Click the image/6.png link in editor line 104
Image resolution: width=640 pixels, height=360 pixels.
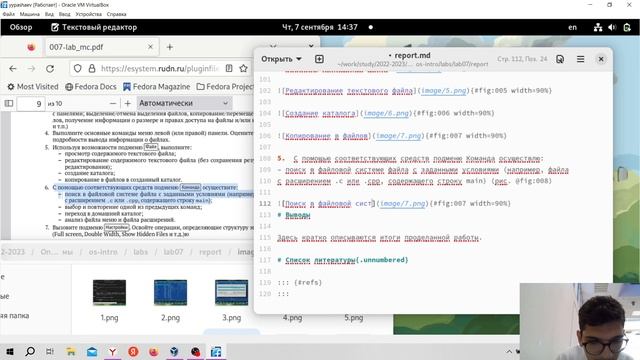386,113
